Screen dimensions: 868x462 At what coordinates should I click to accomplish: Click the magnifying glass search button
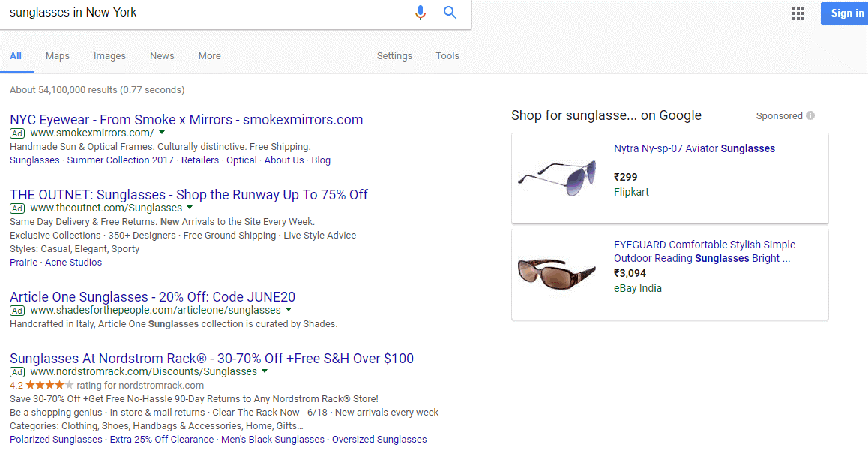point(450,12)
